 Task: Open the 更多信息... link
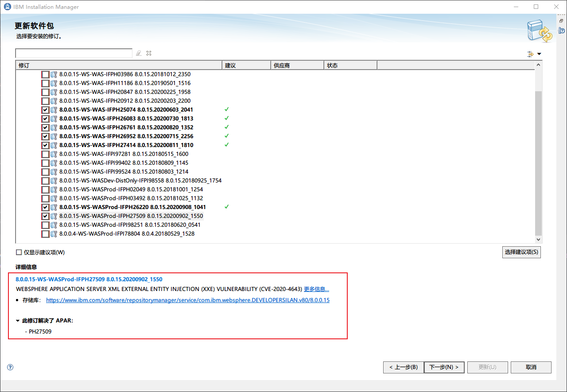pyautogui.click(x=316, y=289)
